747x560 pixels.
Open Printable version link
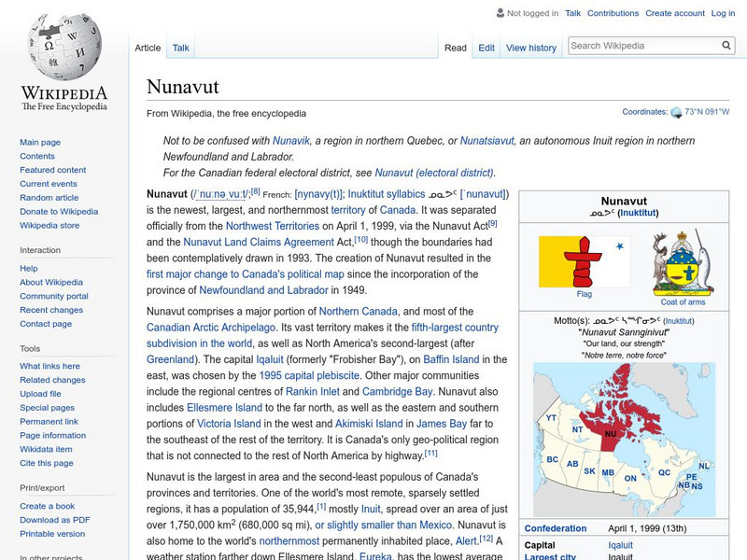tap(52, 533)
